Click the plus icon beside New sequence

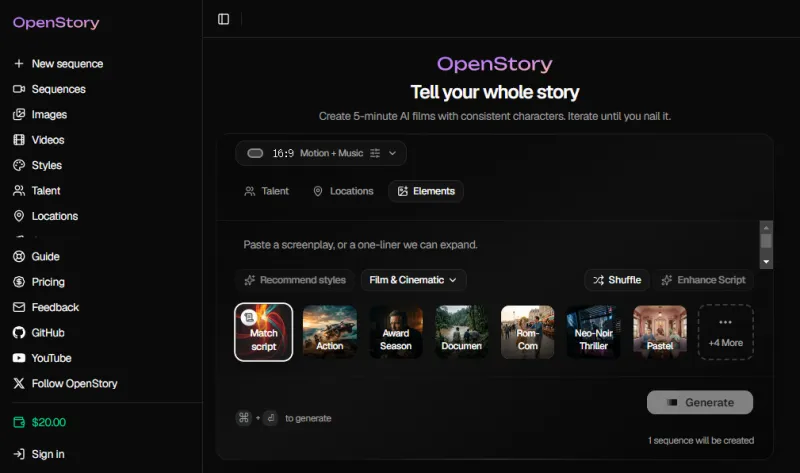[x=19, y=63]
